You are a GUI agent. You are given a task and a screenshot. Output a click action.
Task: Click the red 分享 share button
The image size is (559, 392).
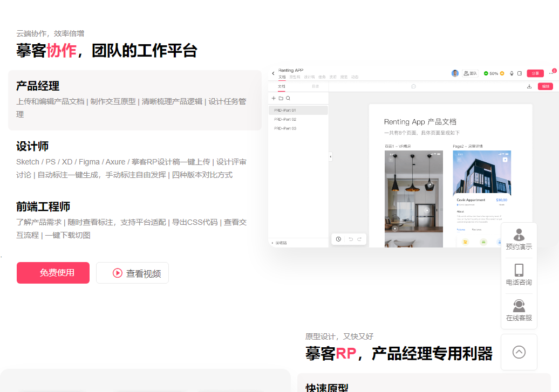click(535, 73)
